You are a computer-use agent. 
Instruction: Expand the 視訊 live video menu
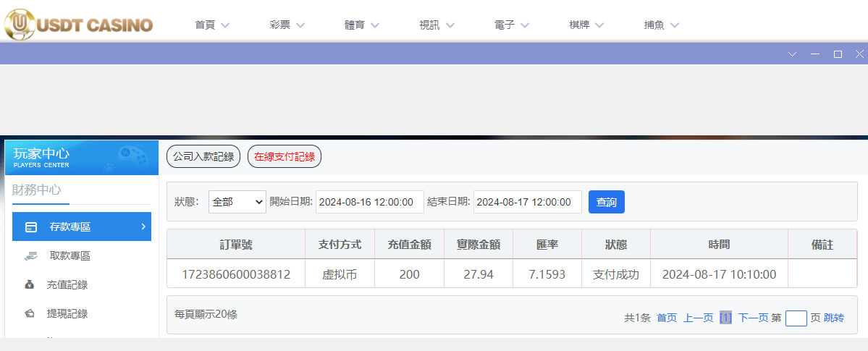437,25
